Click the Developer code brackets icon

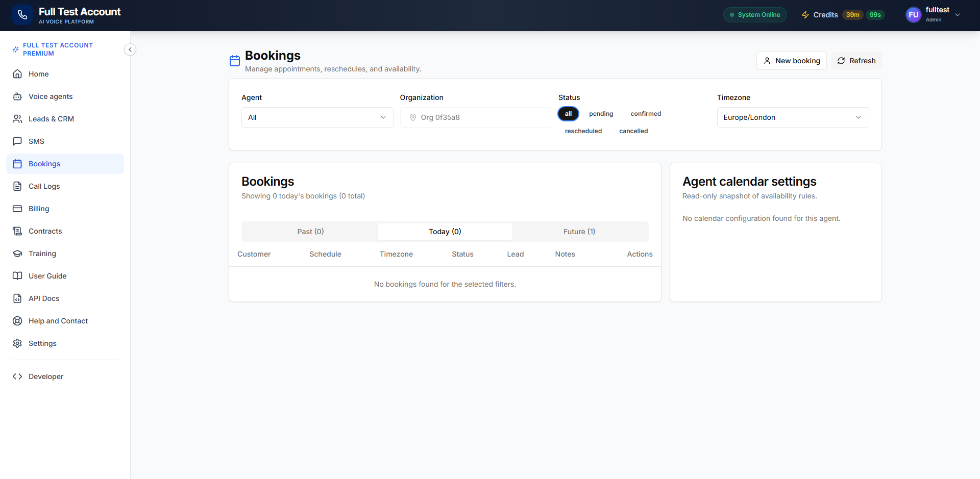(x=17, y=376)
